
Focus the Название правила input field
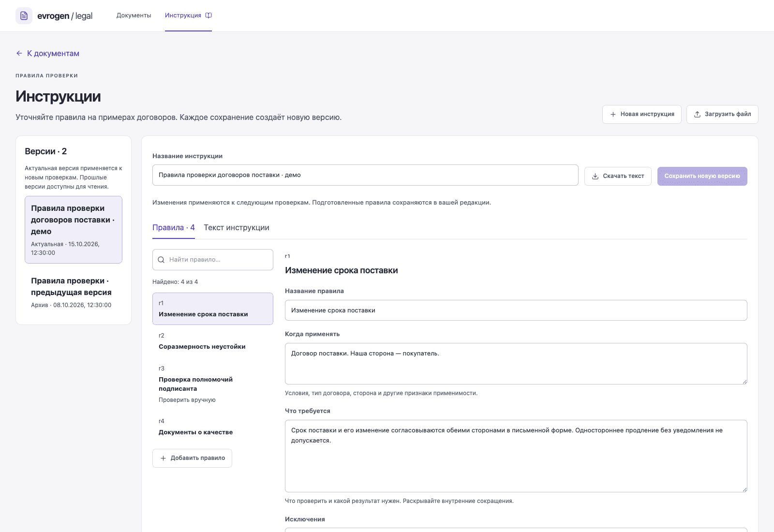[516, 310]
